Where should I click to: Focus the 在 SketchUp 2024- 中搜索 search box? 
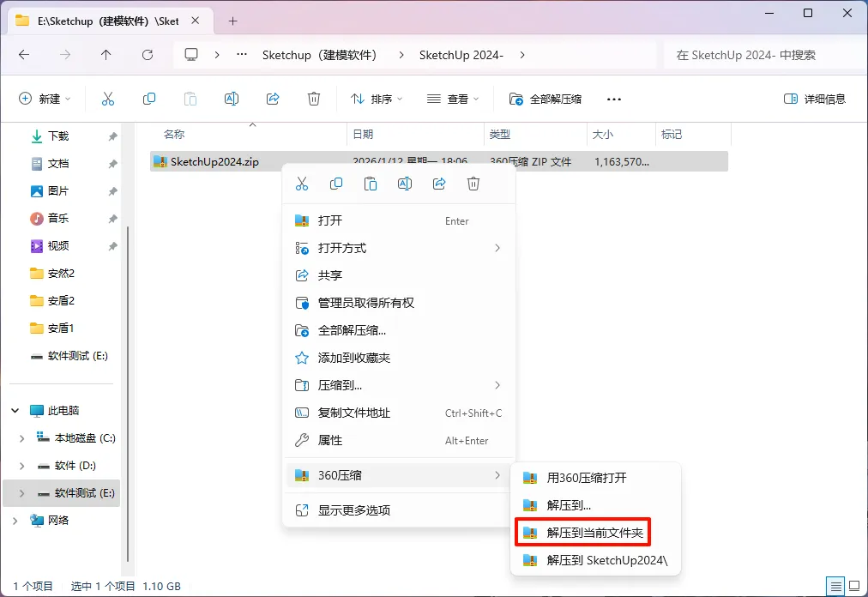click(765, 55)
